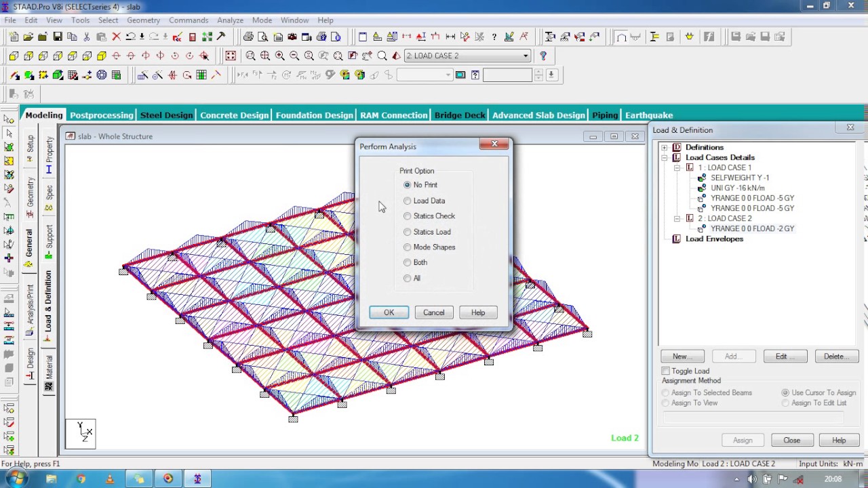868x488 pixels.
Task: Click the Save floppy disk icon
Action: pyautogui.click(x=58, y=37)
